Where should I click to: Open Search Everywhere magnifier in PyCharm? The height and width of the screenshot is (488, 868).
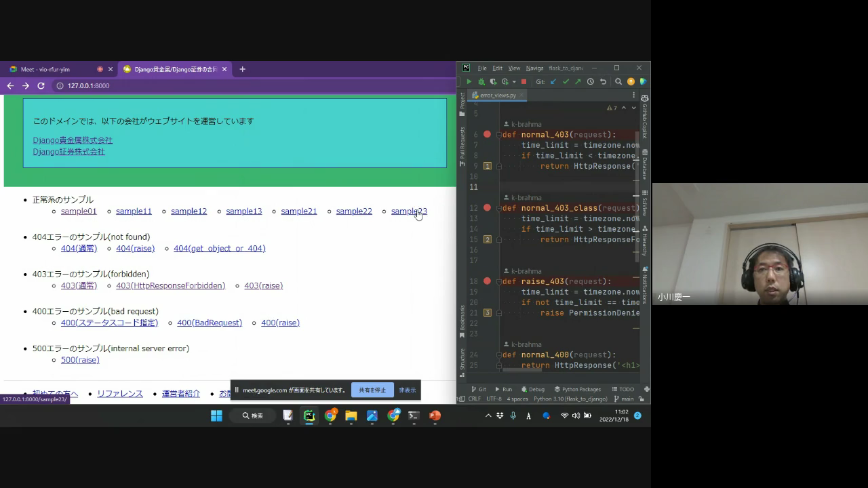(618, 82)
